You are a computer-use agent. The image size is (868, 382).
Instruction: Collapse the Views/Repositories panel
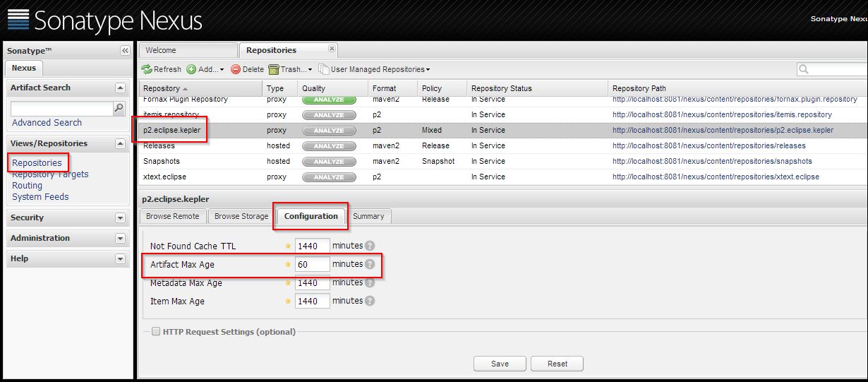120,143
